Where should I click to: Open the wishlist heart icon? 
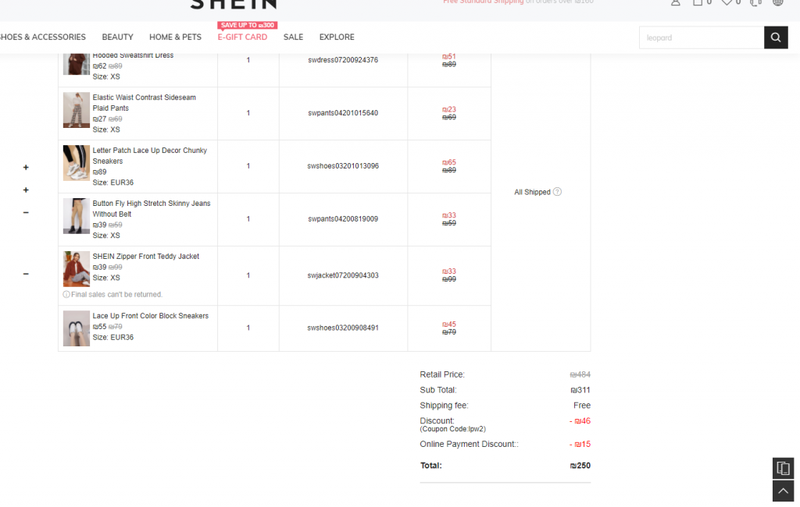(727, 3)
